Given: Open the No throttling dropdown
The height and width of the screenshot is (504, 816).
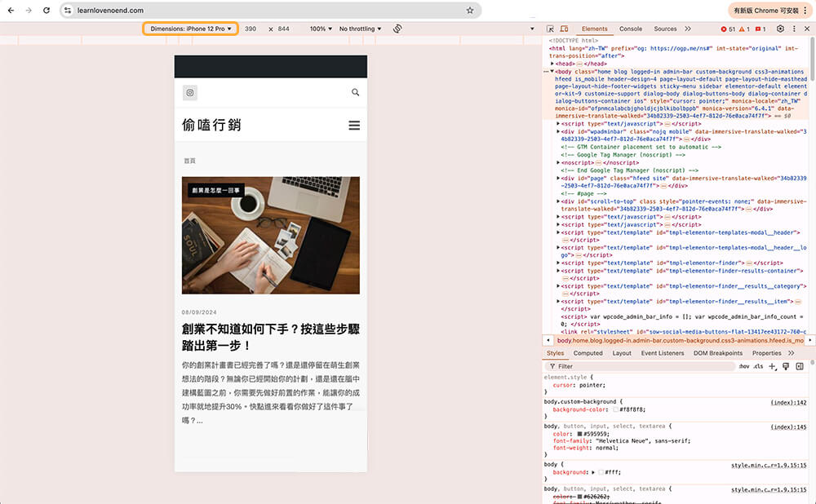Looking at the screenshot, I should pos(360,29).
